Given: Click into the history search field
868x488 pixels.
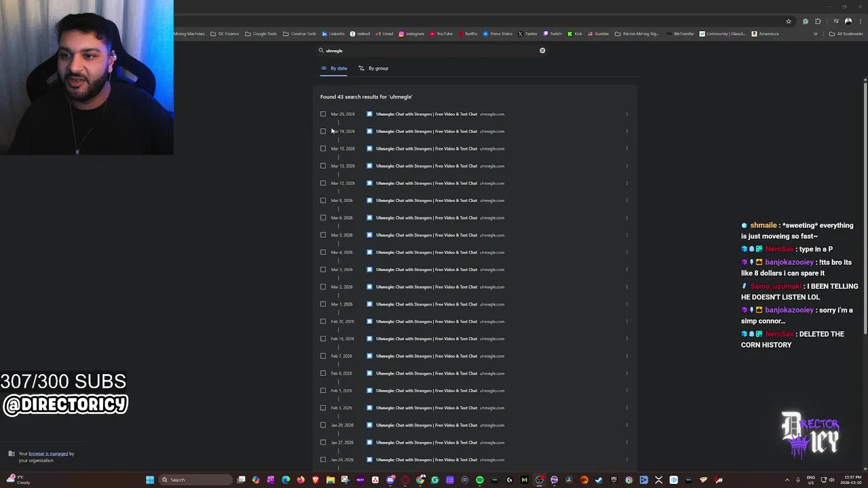Looking at the screenshot, I should 431,50.
